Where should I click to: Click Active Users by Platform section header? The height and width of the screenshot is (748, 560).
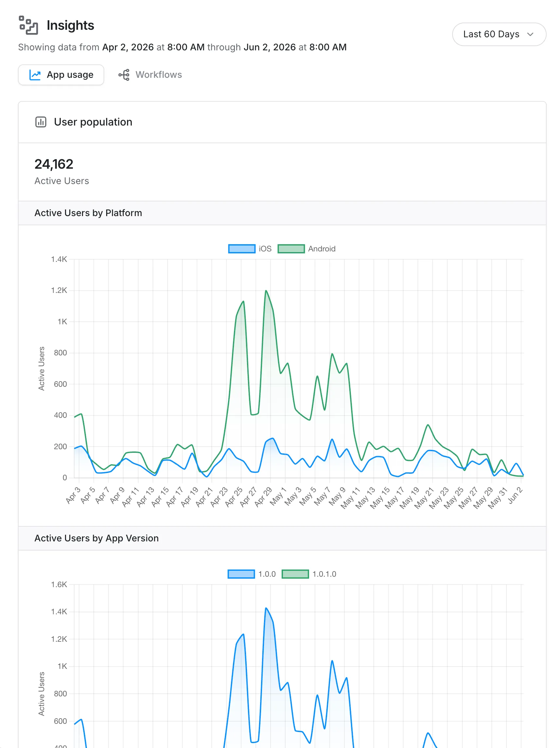pos(282,213)
